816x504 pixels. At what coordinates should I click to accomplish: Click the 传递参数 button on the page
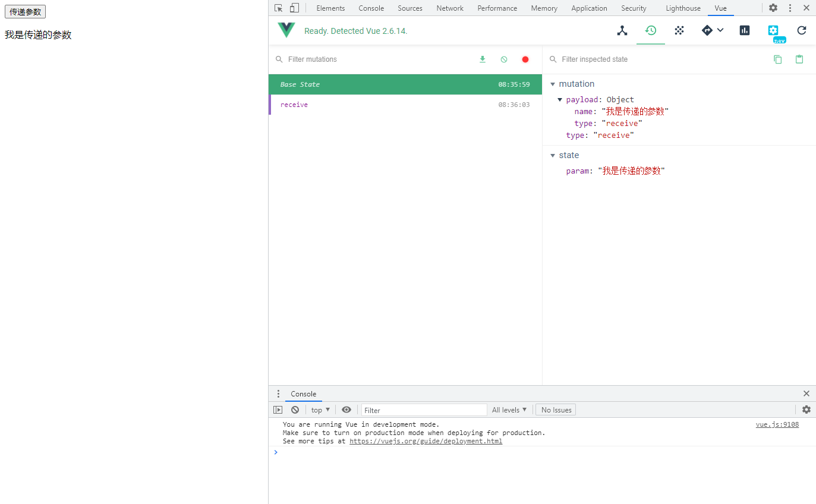25,12
